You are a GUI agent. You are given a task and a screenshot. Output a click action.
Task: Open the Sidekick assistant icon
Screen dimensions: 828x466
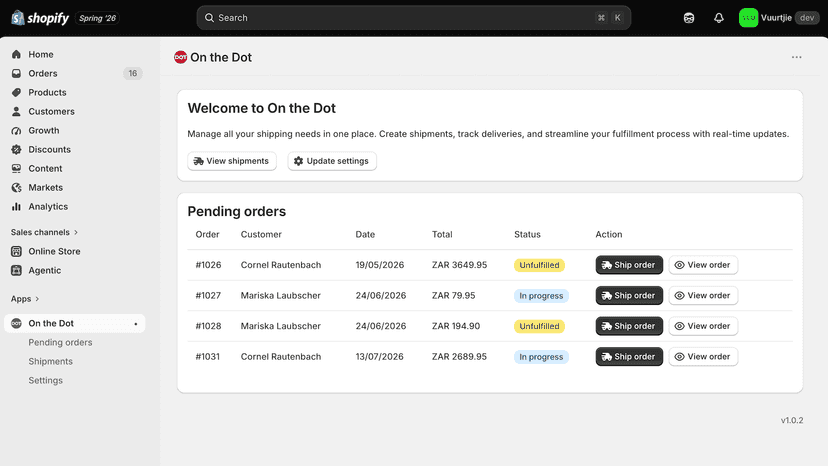(689, 18)
